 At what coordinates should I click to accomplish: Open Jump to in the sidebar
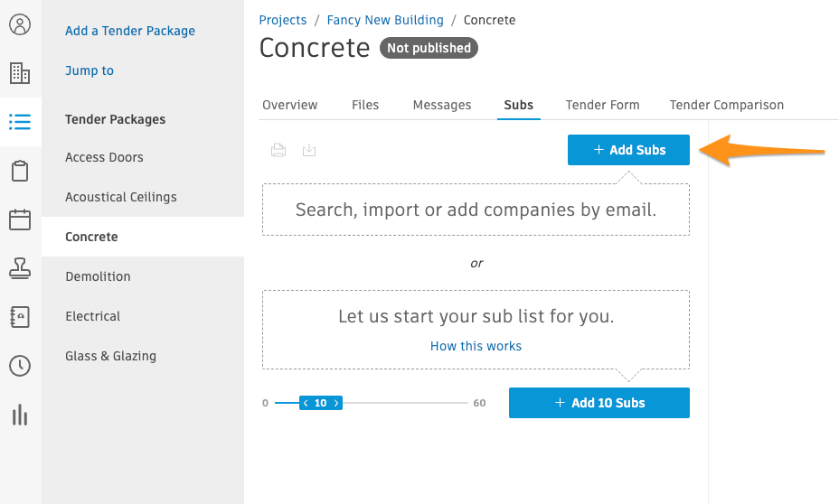(x=90, y=70)
